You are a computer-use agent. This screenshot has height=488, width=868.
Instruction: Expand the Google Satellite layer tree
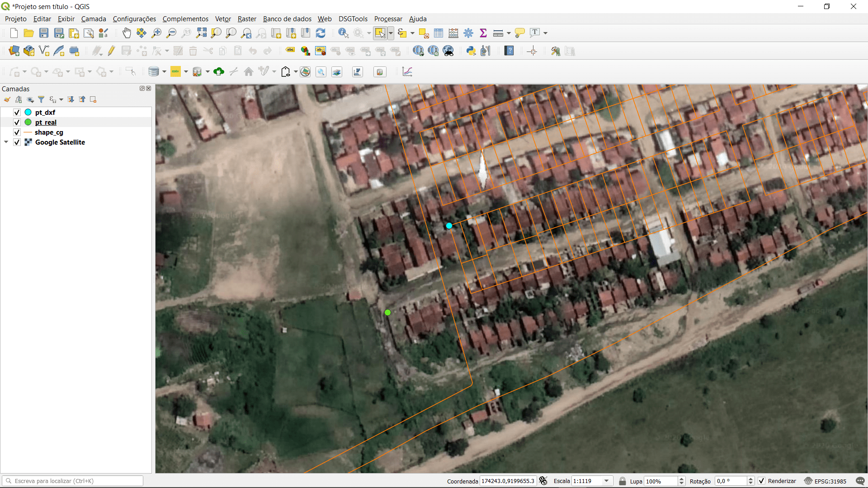click(x=6, y=142)
